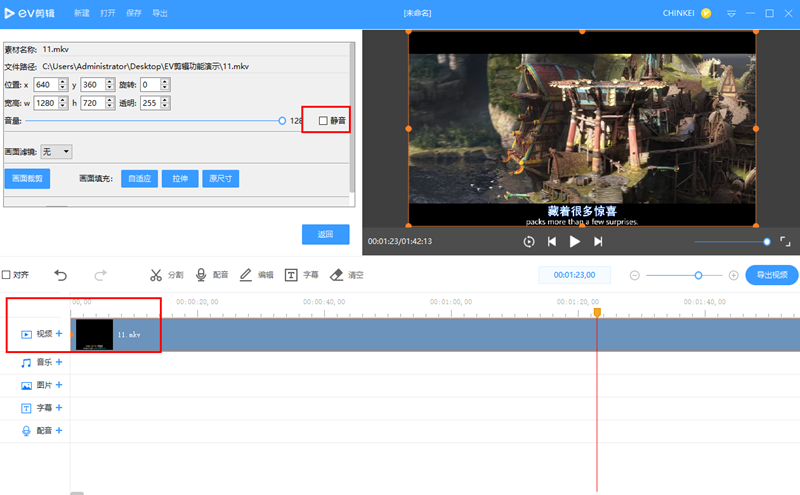Image resolution: width=800 pixels, height=495 pixels.
Task: Open the 打开 menu item
Action: coord(108,13)
